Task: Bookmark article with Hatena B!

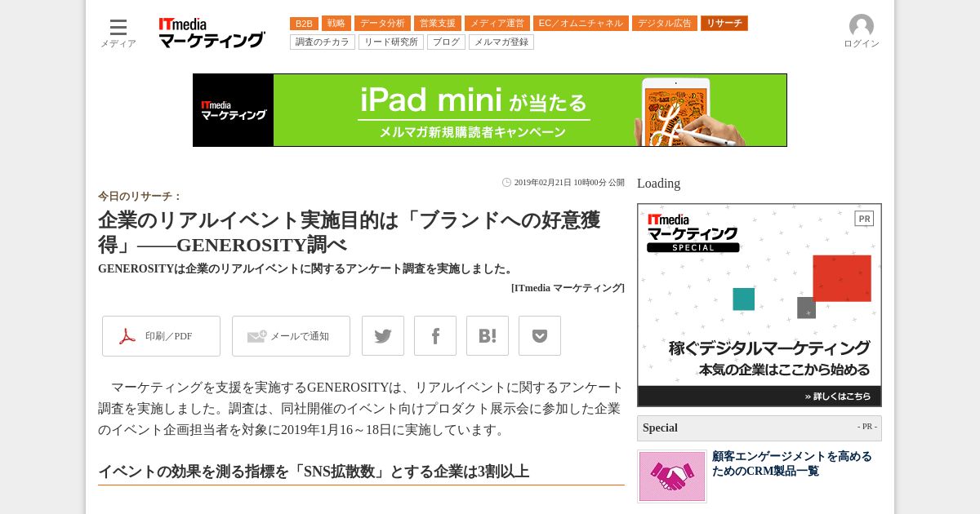Action: [x=488, y=336]
